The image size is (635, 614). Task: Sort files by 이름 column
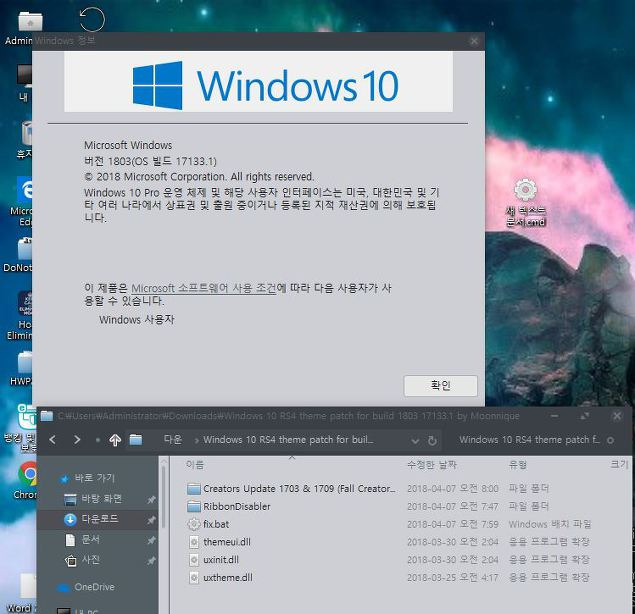[195, 465]
